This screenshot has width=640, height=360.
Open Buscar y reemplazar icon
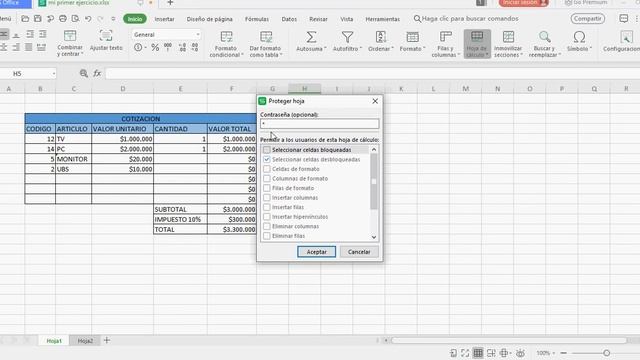tap(544, 38)
